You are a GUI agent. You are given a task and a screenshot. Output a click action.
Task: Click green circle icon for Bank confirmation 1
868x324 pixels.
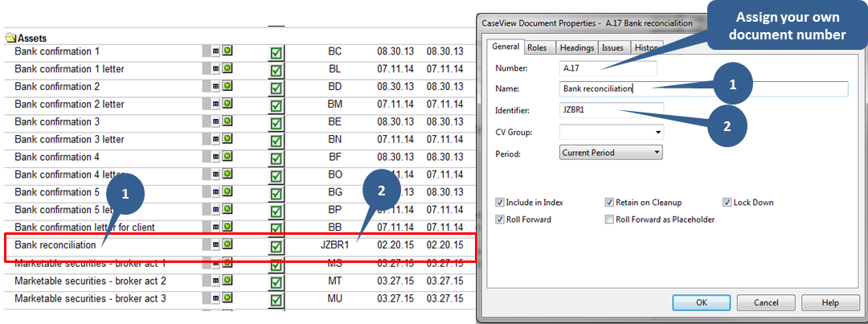[x=227, y=51]
